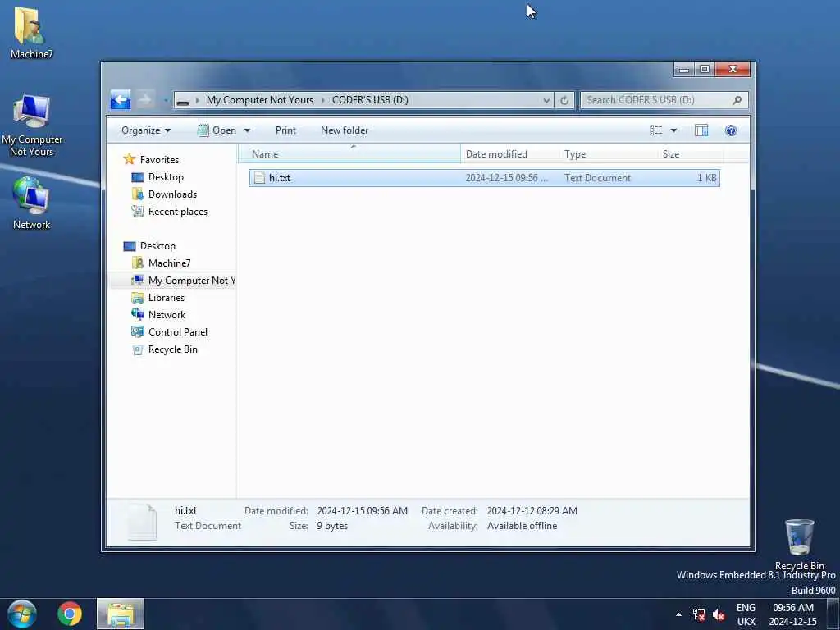
Task: Click drive icon at address bar start
Action: pyautogui.click(x=183, y=101)
